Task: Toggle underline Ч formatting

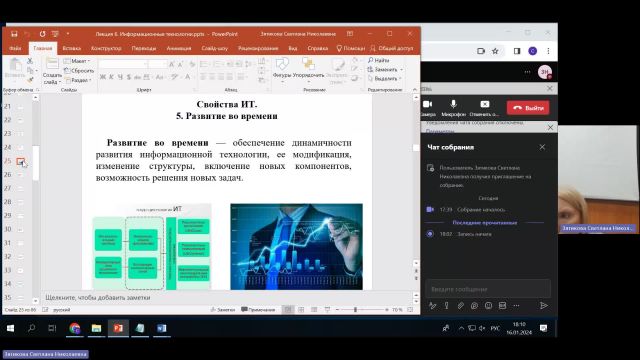Action: click(x=120, y=77)
